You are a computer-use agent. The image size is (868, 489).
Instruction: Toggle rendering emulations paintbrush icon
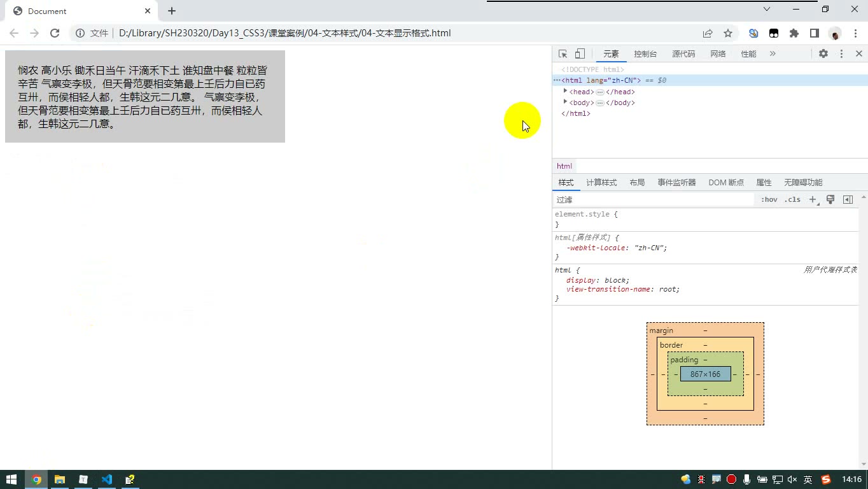point(830,200)
